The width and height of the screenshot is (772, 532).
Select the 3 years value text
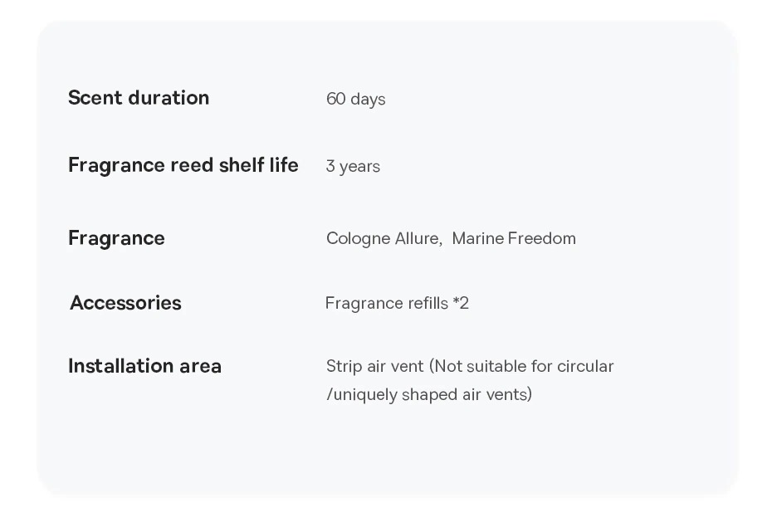pos(353,166)
